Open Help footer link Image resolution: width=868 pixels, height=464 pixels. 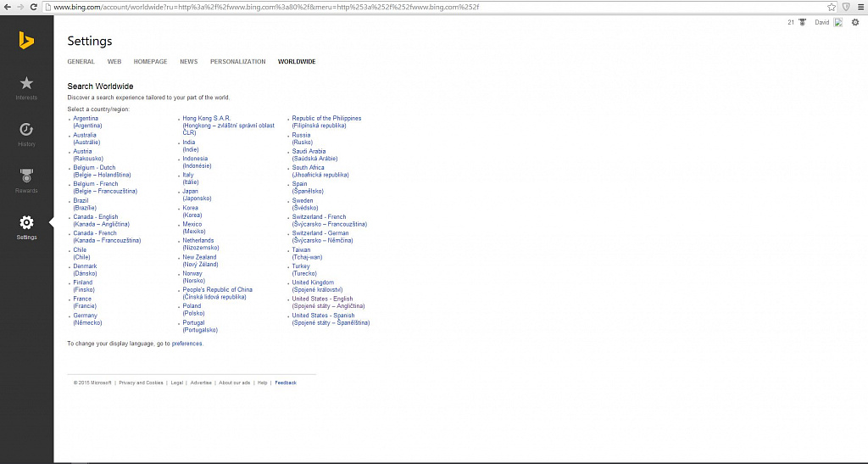tap(263, 383)
